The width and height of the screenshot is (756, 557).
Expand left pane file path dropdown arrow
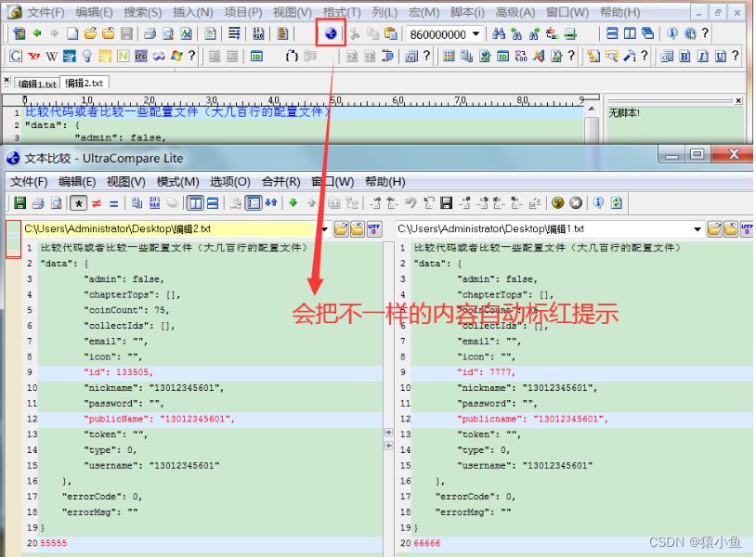(325, 229)
